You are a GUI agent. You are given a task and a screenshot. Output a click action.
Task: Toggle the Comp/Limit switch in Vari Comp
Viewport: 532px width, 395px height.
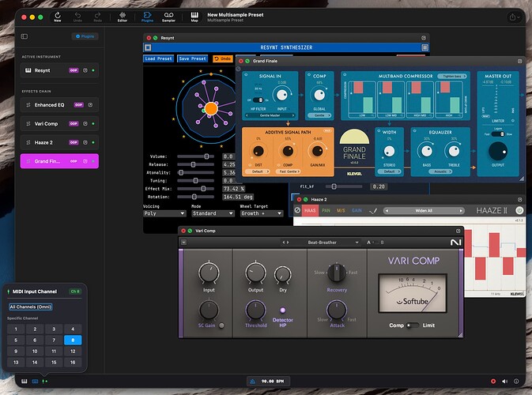click(413, 325)
